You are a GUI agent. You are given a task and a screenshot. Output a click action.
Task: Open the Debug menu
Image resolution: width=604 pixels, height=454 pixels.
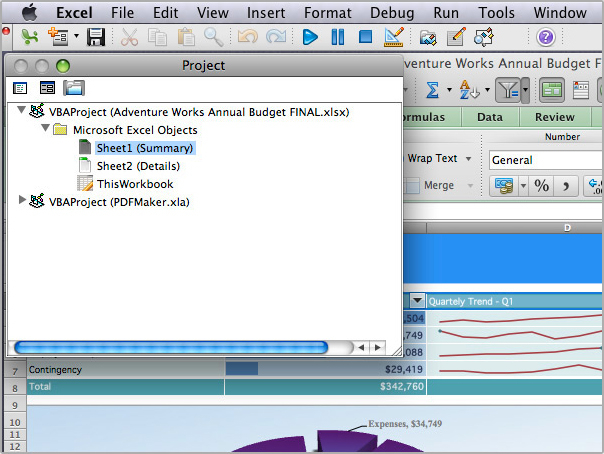[x=391, y=13]
